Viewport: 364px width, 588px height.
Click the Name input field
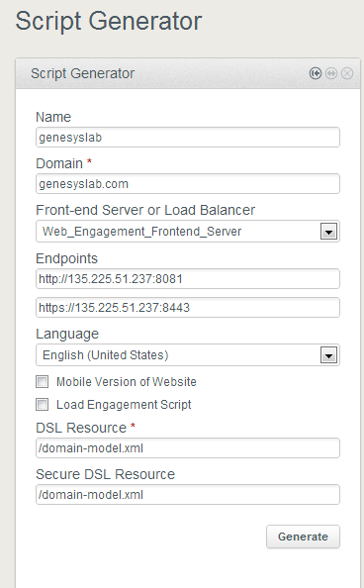pyautogui.click(x=188, y=138)
